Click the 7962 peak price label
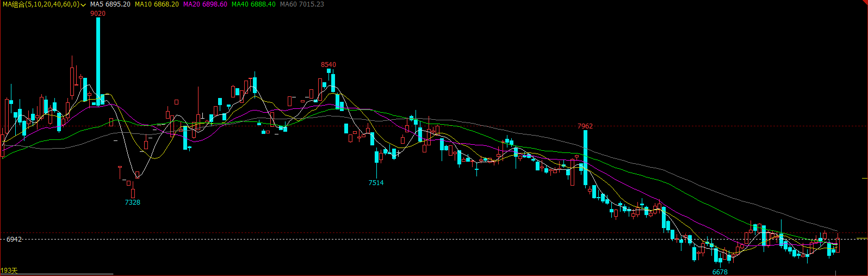 tap(585, 126)
